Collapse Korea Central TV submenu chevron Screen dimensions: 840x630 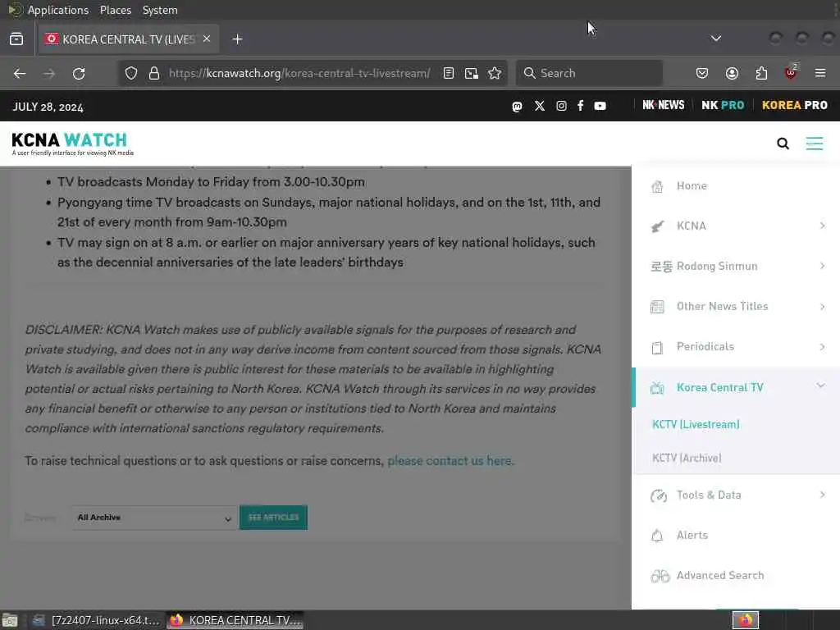(x=820, y=386)
